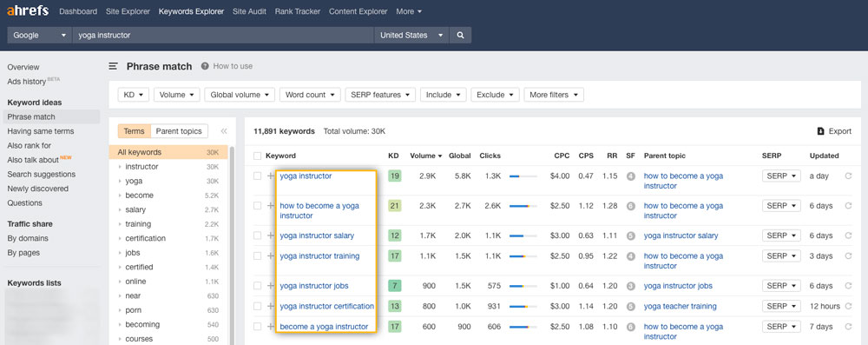Check the 'become a yoga instructor' row
868x345 pixels.
click(x=257, y=326)
